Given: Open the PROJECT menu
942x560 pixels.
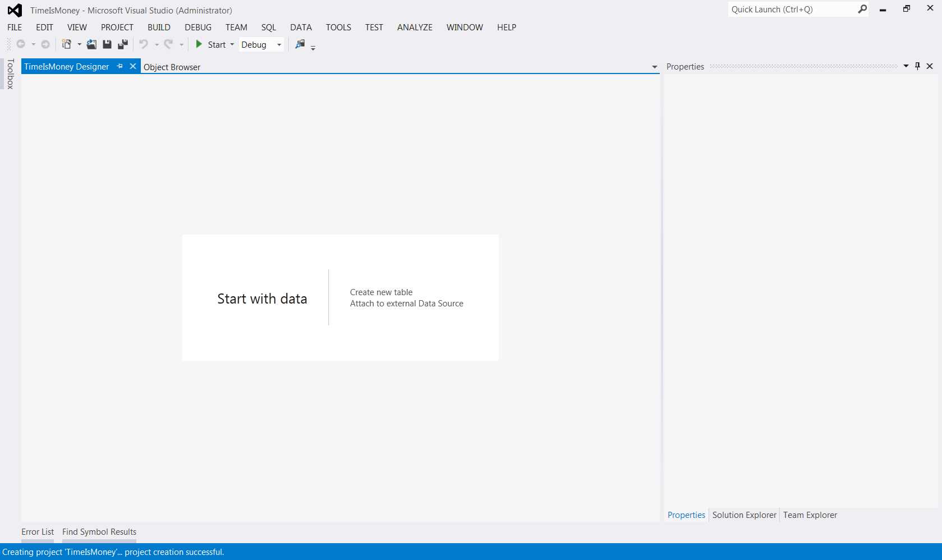Looking at the screenshot, I should pos(117,27).
